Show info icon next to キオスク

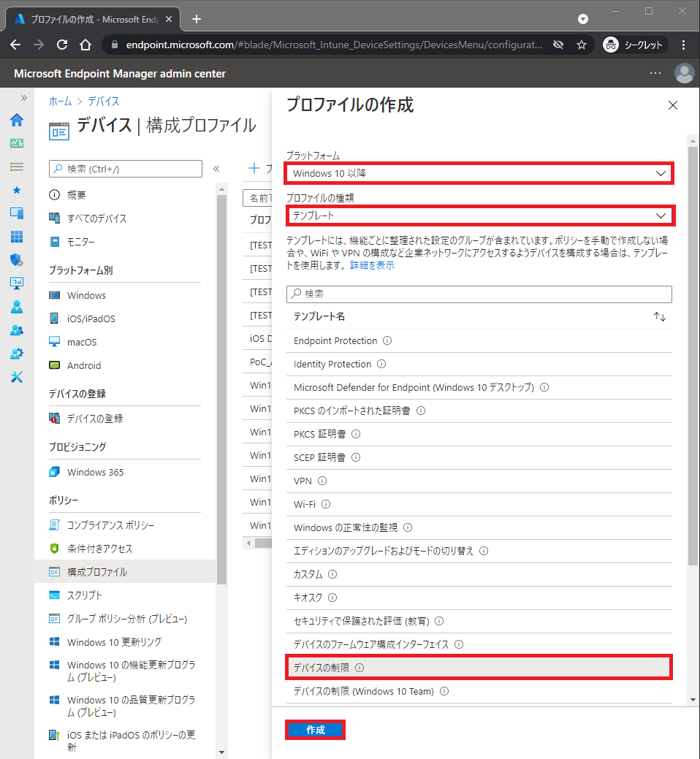point(332,598)
